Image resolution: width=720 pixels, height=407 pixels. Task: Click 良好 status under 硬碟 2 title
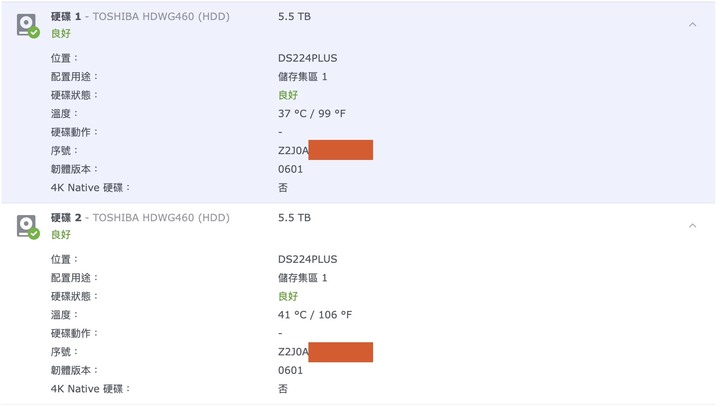pyautogui.click(x=61, y=235)
